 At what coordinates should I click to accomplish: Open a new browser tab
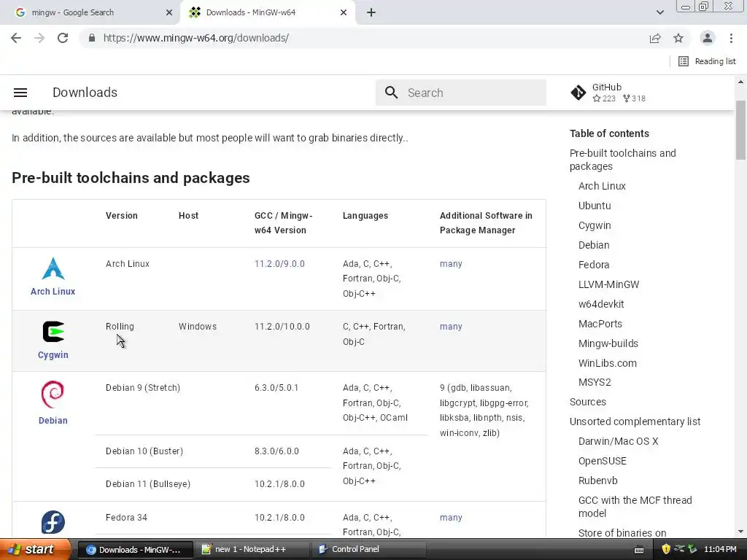click(x=371, y=12)
